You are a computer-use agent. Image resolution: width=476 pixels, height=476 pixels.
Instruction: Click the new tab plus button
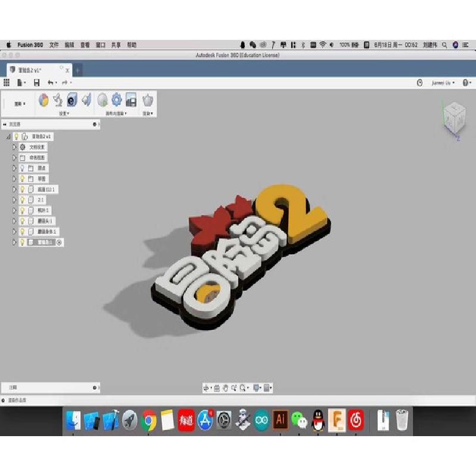click(x=77, y=70)
